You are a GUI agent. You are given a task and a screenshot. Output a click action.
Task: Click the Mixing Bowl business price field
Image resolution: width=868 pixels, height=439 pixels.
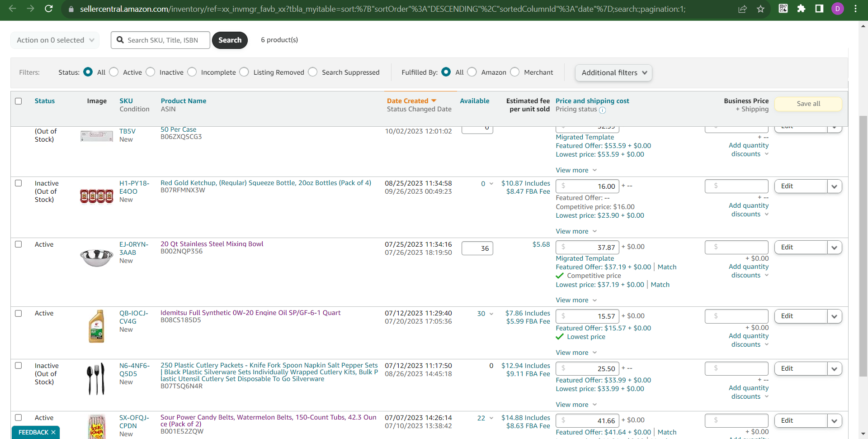click(x=736, y=248)
